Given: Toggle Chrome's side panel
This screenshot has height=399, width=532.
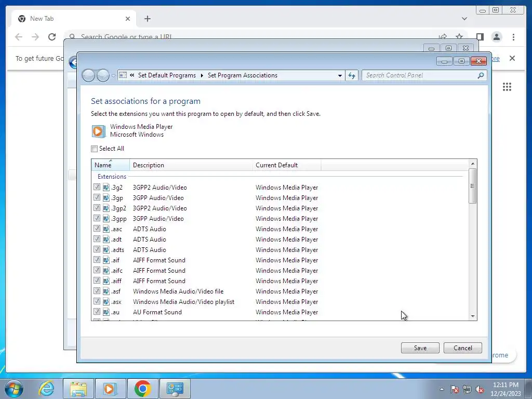Looking at the screenshot, I should click(480, 37).
